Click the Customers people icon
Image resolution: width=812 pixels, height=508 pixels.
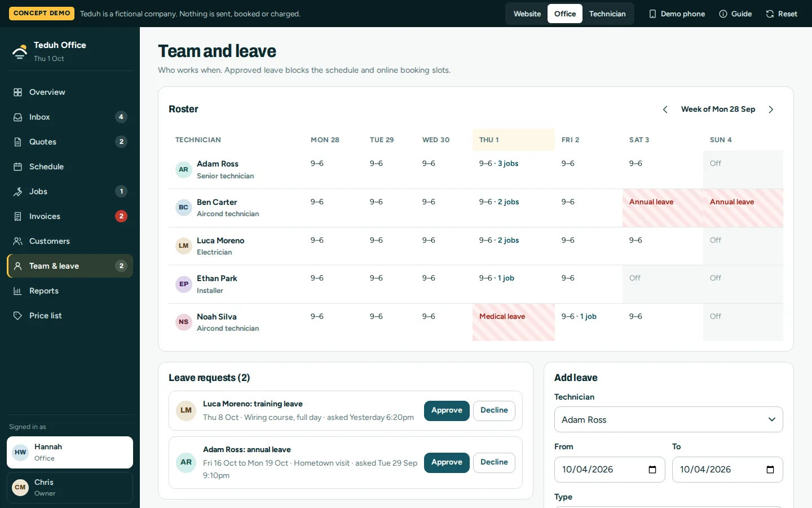pyautogui.click(x=18, y=241)
